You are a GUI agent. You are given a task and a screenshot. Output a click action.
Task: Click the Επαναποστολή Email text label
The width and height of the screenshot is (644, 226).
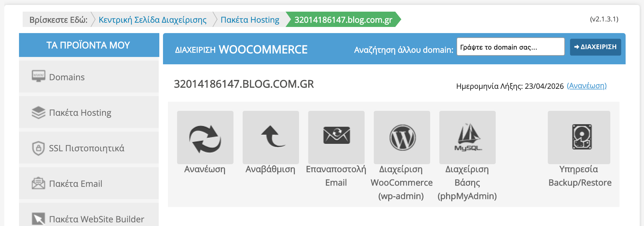(336, 176)
